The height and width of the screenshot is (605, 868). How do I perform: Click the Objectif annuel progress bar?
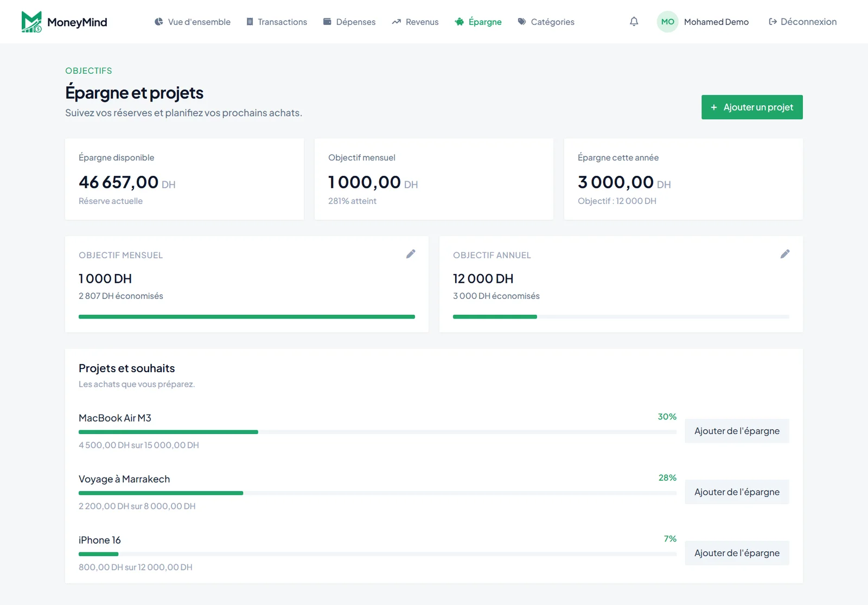pyautogui.click(x=621, y=317)
